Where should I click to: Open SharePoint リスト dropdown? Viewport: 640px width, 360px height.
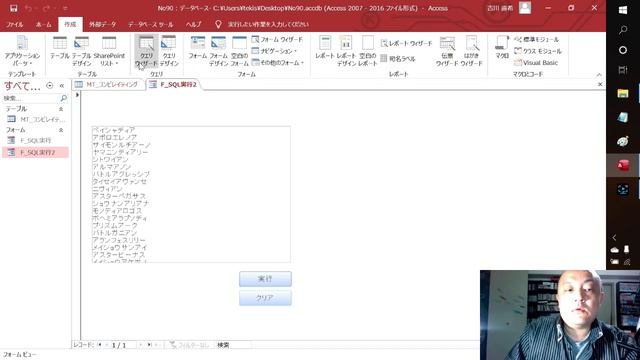tap(109, 51)
